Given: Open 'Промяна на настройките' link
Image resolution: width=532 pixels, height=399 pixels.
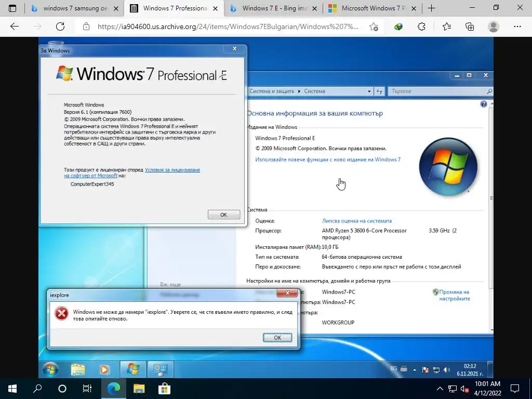Looking at the screenshot, I should pyautogui.click(x=454, y=295).
